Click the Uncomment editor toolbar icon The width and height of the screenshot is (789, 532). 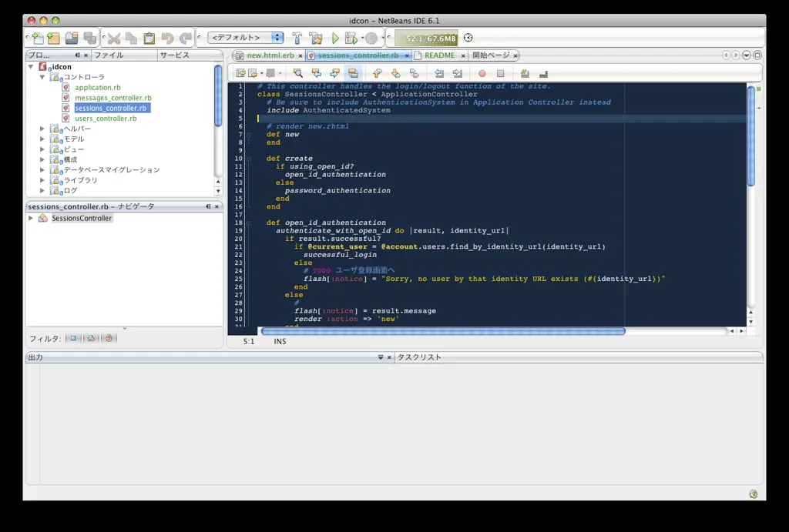click(x=543, y=73)
